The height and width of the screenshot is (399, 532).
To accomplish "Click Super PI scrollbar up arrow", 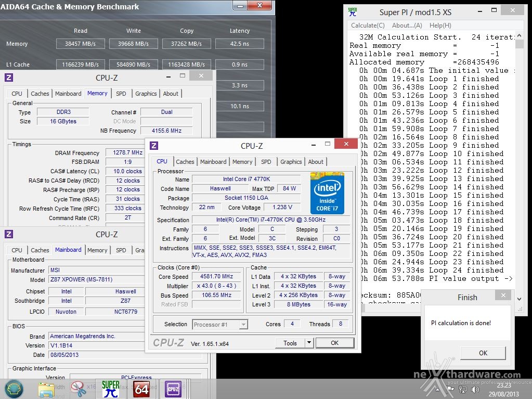I will (x=519, y=35).
